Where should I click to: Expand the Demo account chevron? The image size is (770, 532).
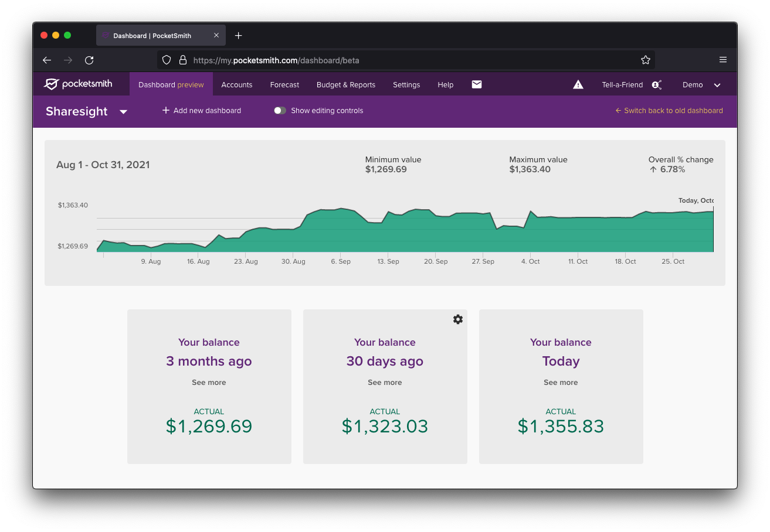(717, 84)
